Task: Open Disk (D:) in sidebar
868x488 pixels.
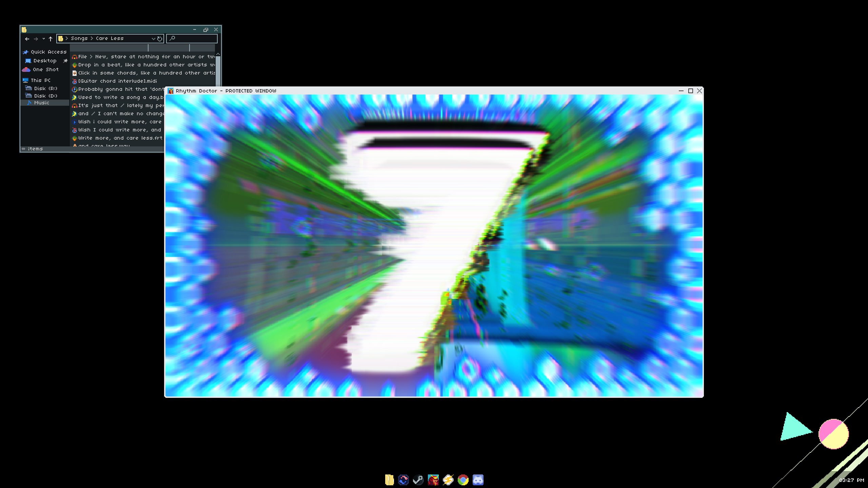Action: click(x=45, y=96)
